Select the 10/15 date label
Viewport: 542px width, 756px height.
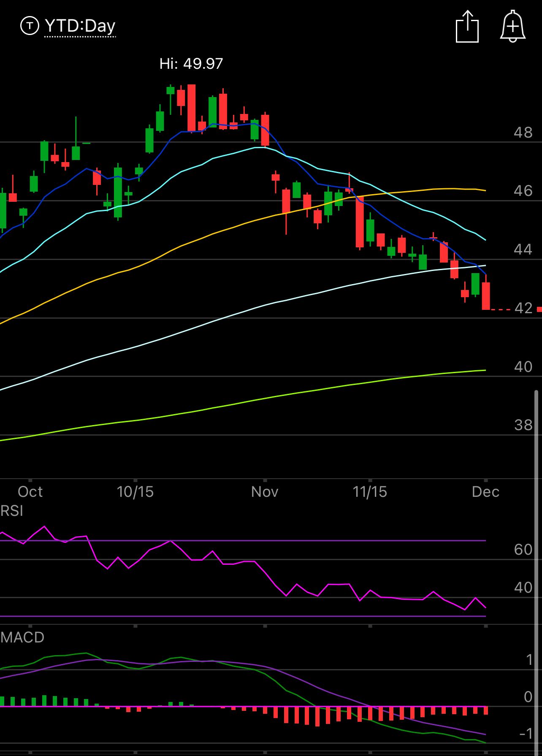coord(135,492)
